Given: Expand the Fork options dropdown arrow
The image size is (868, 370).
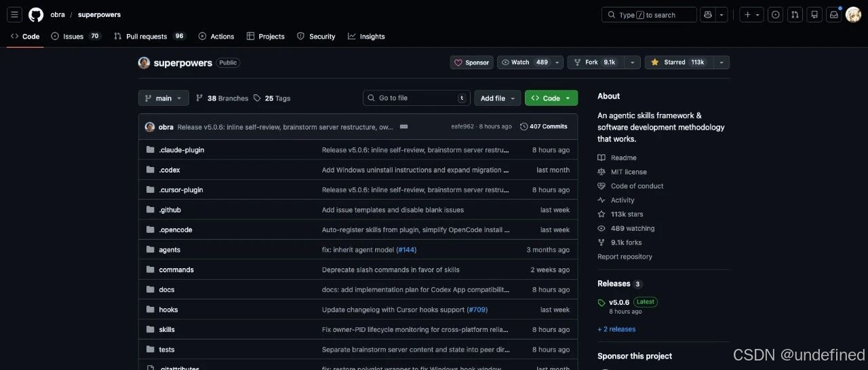Looking at the screenshot, I should pos(633,62).
